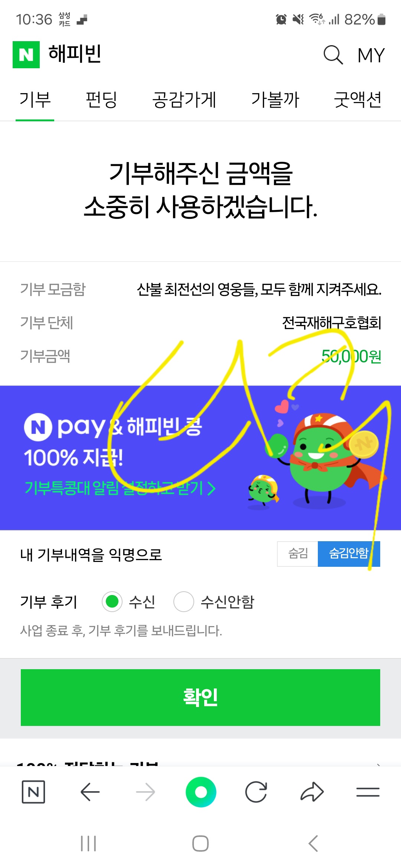Image resolution: width=401 pixels, height=868 pixels.
Task: Select the 수신안함 radio button
Action: (184, 601)
